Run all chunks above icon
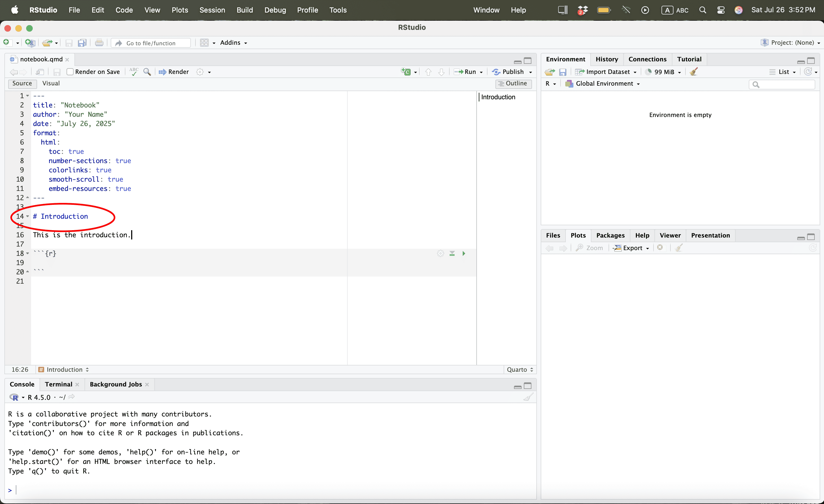The height and width of the screenshot is (504, 824). 452,254
